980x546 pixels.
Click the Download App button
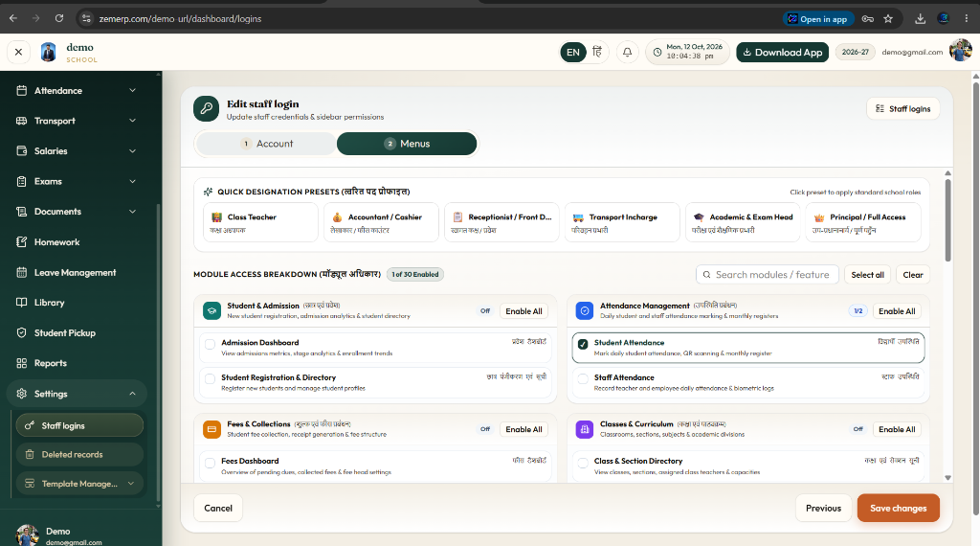coord(783,53)
